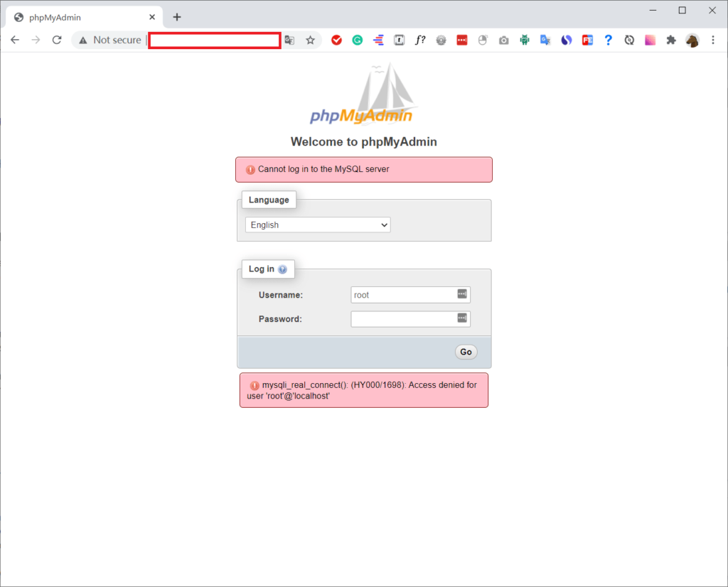Open the red FE extension icon
The image size is (728, 587).
[587, 41]
